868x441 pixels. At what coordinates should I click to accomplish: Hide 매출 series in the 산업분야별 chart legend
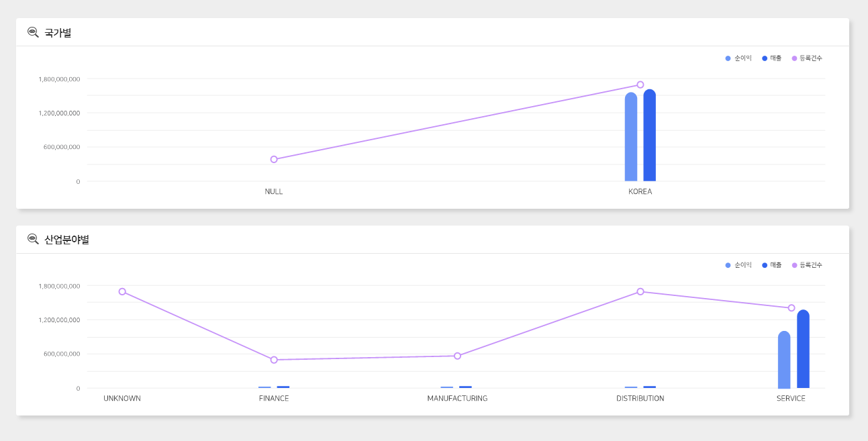772,265
